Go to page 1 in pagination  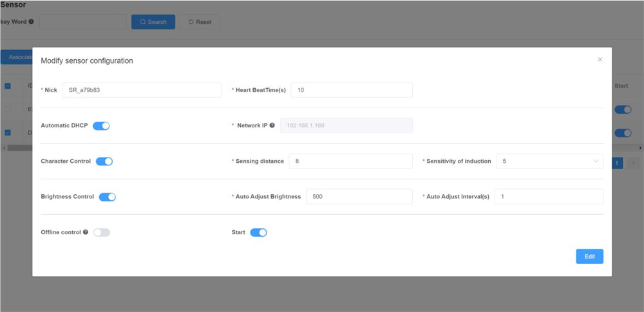616,163
